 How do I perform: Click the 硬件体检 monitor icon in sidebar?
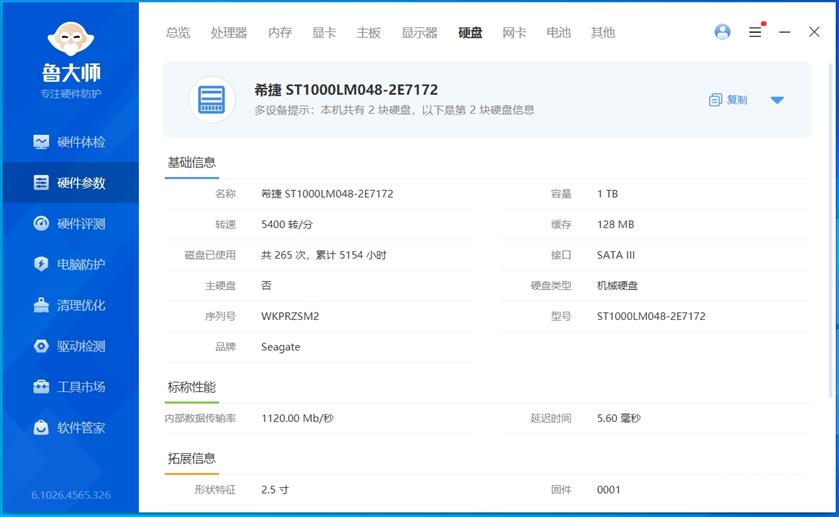tap(41, 142)
